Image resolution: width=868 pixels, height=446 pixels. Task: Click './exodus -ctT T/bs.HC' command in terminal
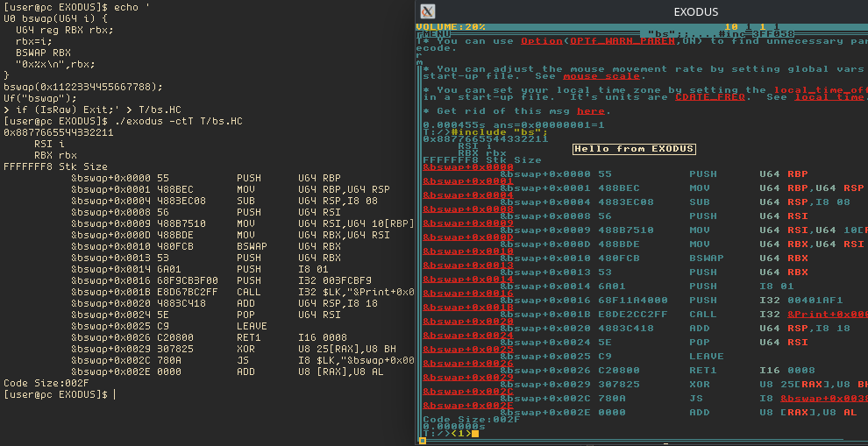pyautogui.click(x=178, y=121)
